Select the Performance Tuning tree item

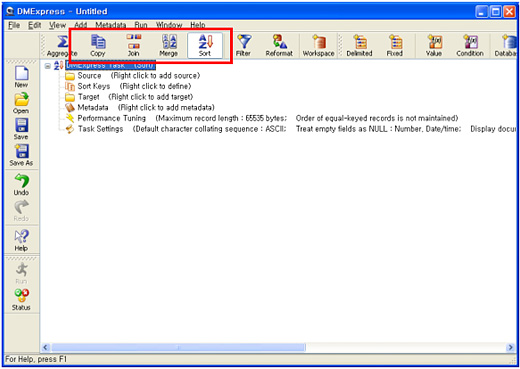pyautogui.click(x=112, y=118)
